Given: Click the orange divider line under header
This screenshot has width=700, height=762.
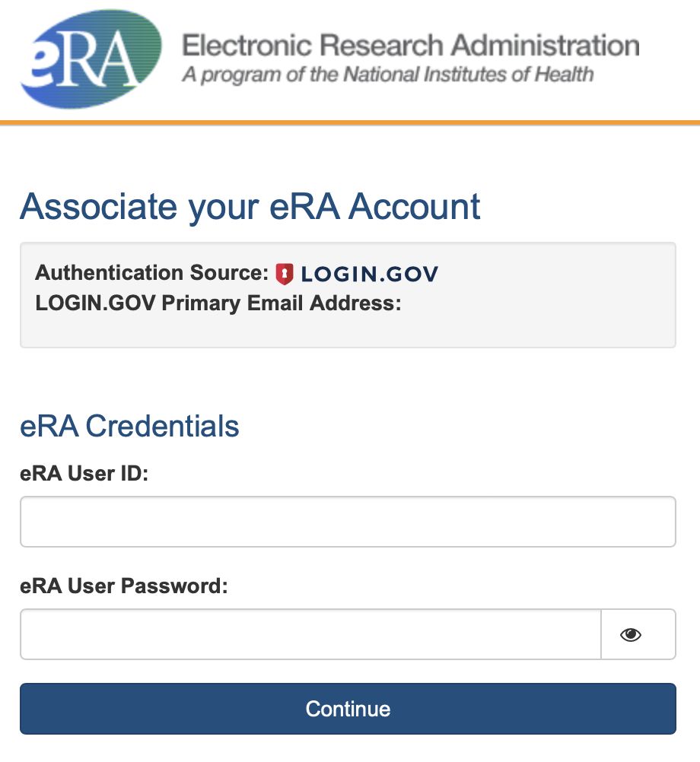Looking at the screenshot, I should pos(350,122).
